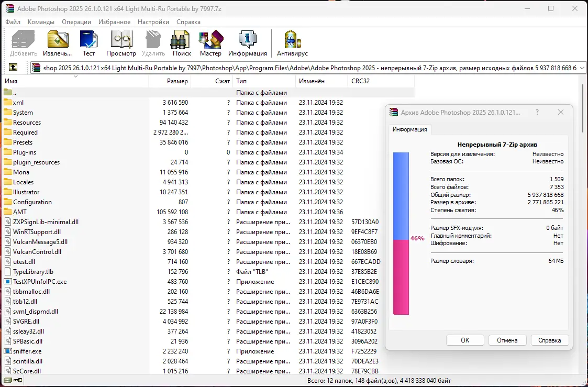Select the System folder icon
This screenshot has height=387, width=588.
click(8, 112)
